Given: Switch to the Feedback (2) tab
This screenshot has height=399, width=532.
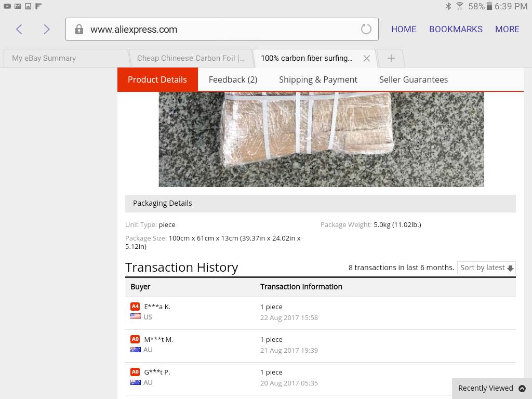Looking at the screenshot, I should click(x=233, y=79).
